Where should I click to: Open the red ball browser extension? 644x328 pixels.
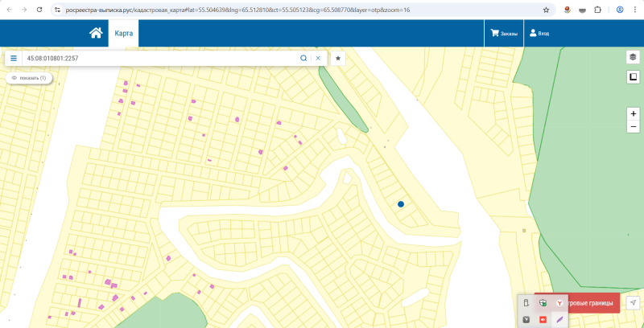(568, 10)
